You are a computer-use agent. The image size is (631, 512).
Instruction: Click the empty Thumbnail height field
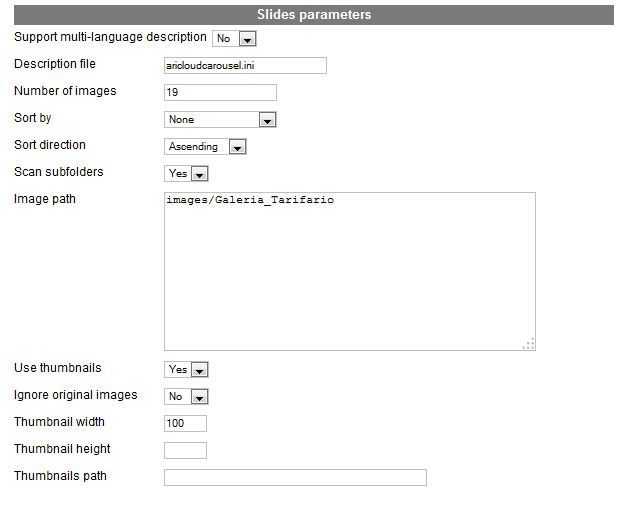pyautogui.click(x=185, y=450)
